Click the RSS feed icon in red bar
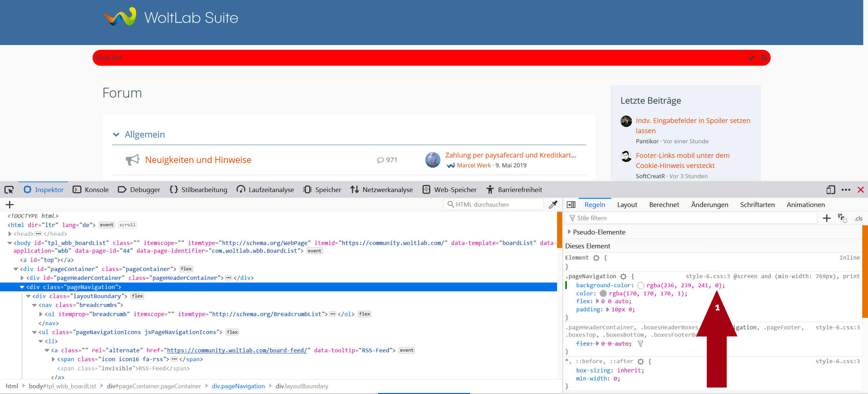The height and width of the screenshot is (394, 868). click(x=764, y=58)
